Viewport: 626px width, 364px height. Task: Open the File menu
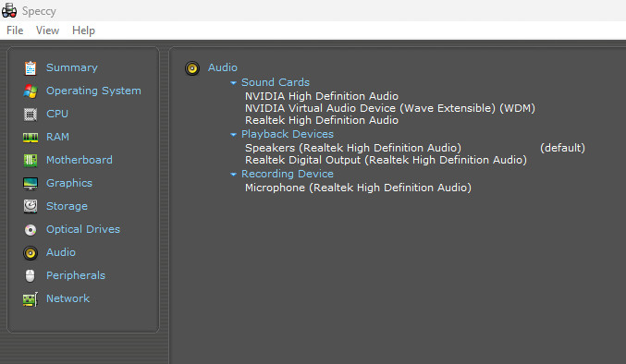tap(15, 30)
